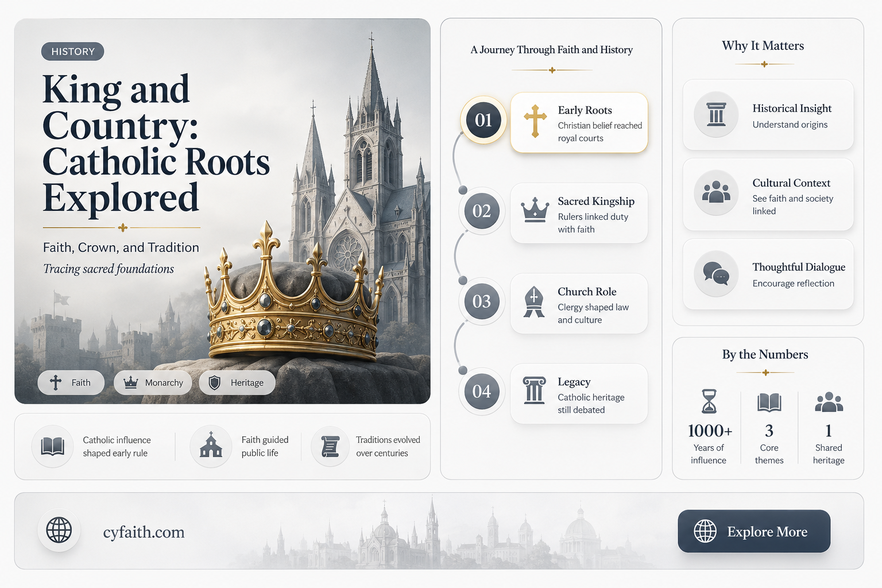Viewport: 882px width, 588px height.
Task: Click the cross icon in the Faith chip
Action: (56, 382)
